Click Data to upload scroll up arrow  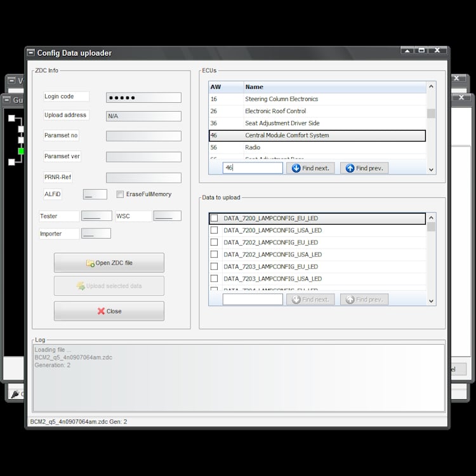431,218
